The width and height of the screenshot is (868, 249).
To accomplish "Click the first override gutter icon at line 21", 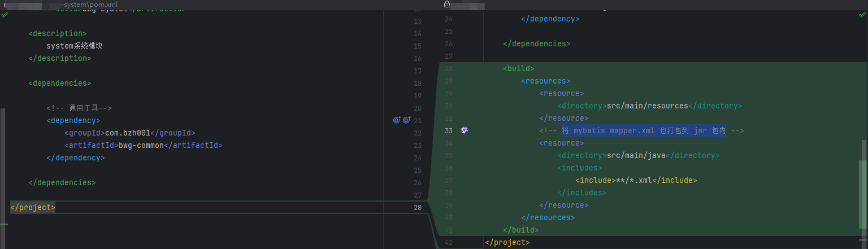I will click(397, 120).
